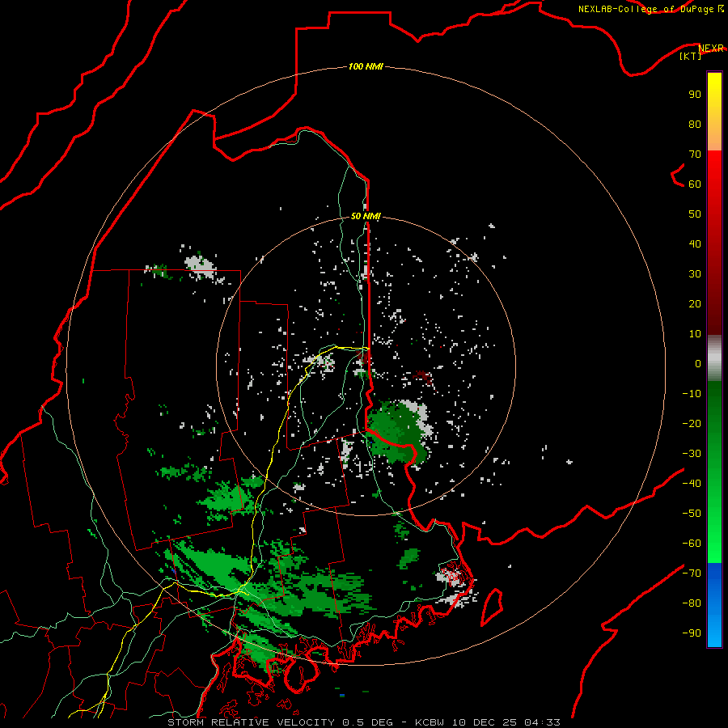Click the 50 value on the velocity scale
The height and width of the screenshot is (728, 728).
695,214
